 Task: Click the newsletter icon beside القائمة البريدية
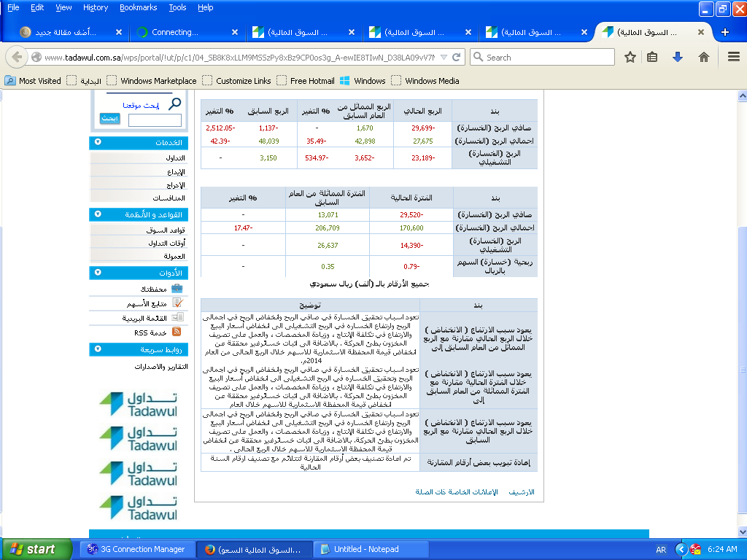177,317
